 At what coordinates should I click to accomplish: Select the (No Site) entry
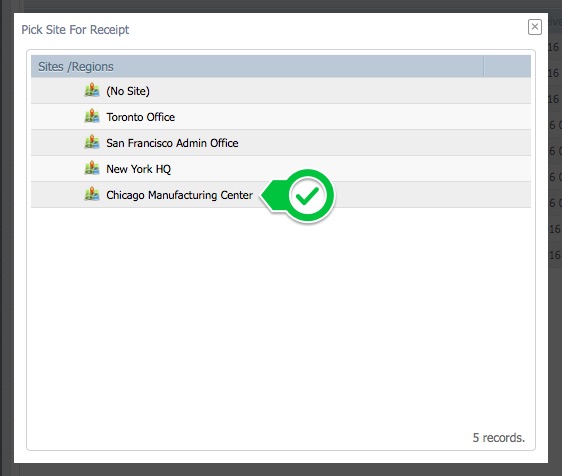pyautogui.click(x=281, y=91)
